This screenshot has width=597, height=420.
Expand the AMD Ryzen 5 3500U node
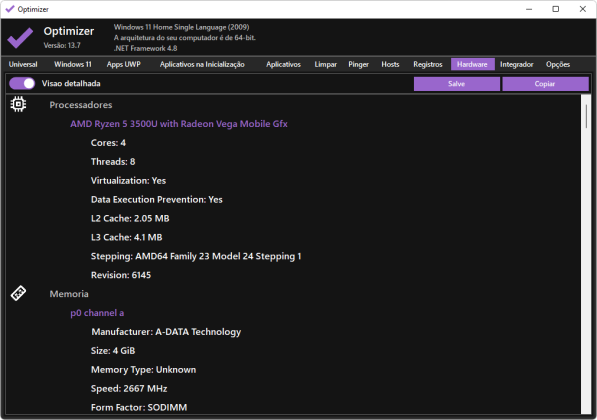(179, 124)
